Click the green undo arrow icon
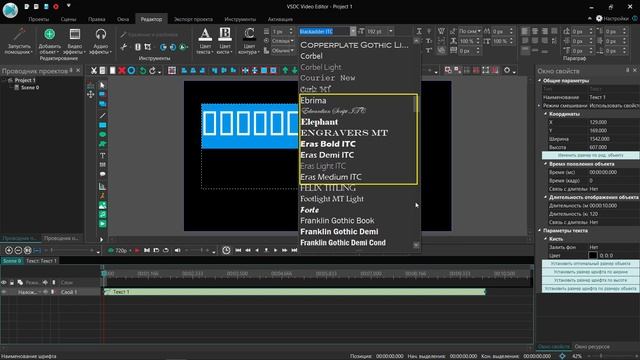Image resolution: width=640 pixels, height=360 pixels. tap(142, 71)
